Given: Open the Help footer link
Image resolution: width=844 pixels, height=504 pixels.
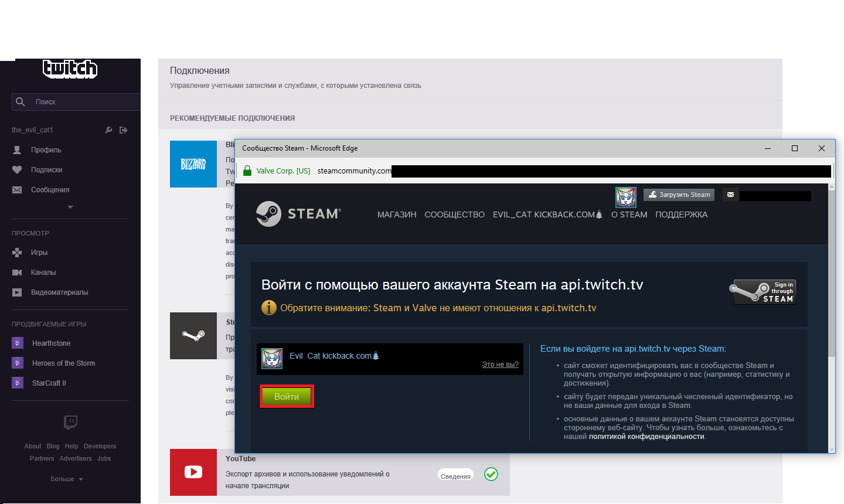Looking at the screenshot, I should pos(72,446).
